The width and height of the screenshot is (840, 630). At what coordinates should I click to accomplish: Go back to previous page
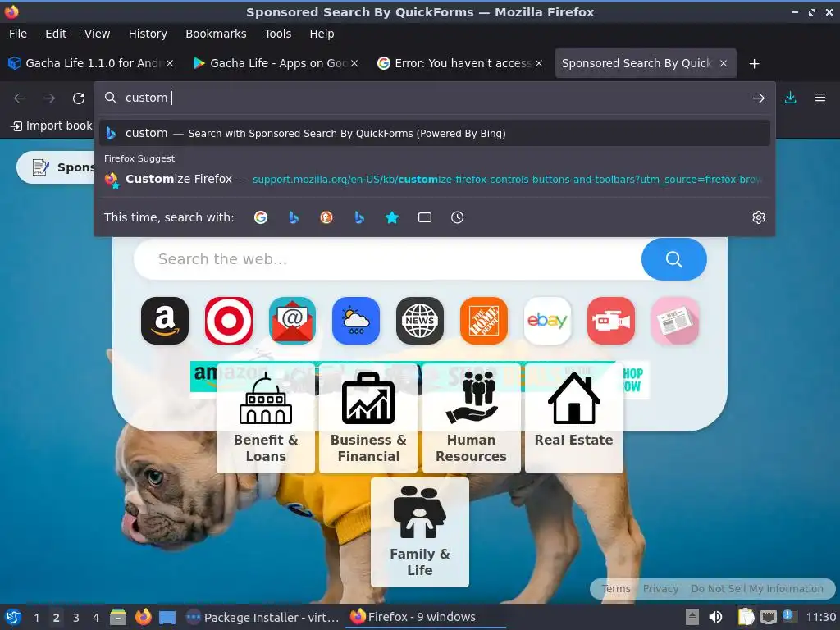click(x=20, y=98)
